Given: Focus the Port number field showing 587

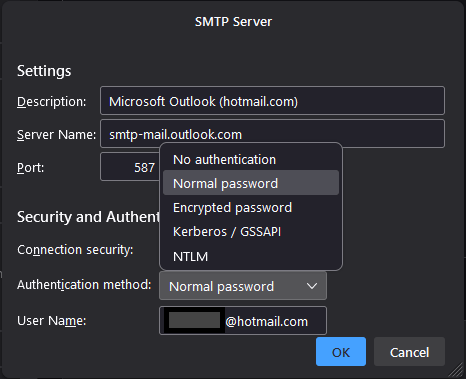Looking at the screenshot, I should [130, 167].
